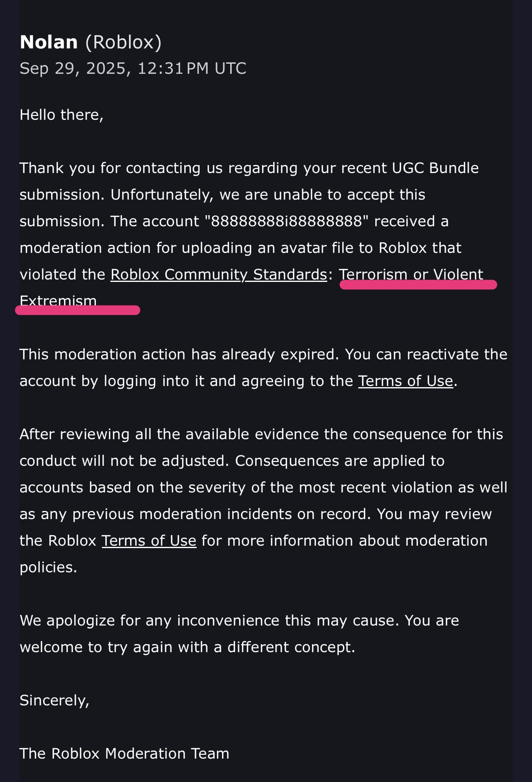532x782 pixels.
Task: Click the "Hello there," greeting
Action: (61, 115)
